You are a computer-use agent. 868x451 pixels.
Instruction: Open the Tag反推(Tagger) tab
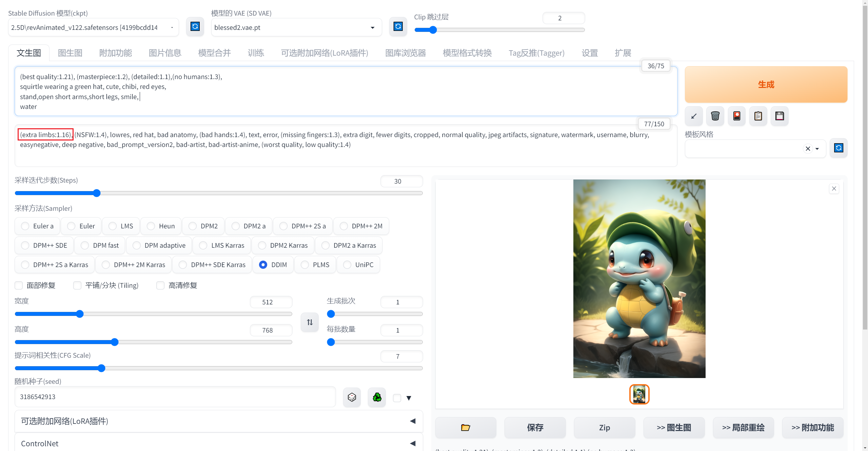point(536,53)
